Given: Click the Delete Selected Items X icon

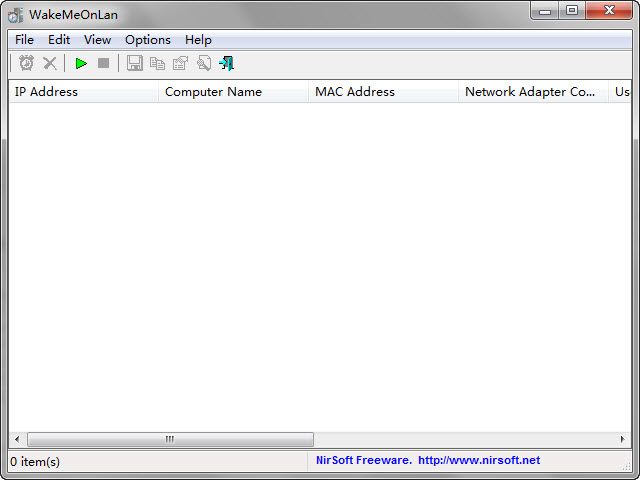Looking at the screenshot, I should click(50, 63).
